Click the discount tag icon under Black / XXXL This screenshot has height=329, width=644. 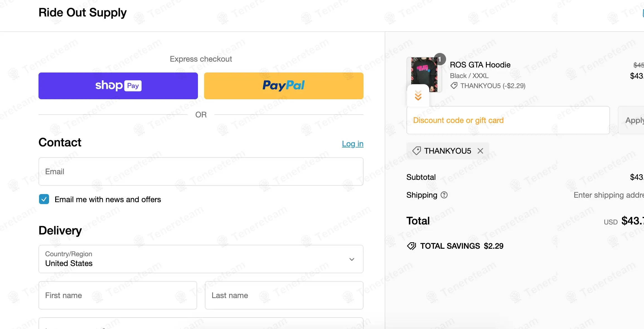coord(454,86)
